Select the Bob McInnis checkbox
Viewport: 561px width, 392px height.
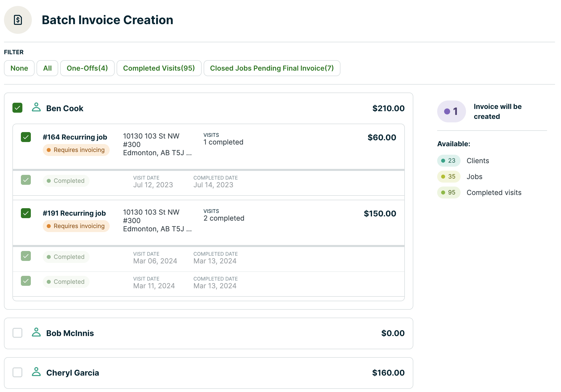point(17,333)
